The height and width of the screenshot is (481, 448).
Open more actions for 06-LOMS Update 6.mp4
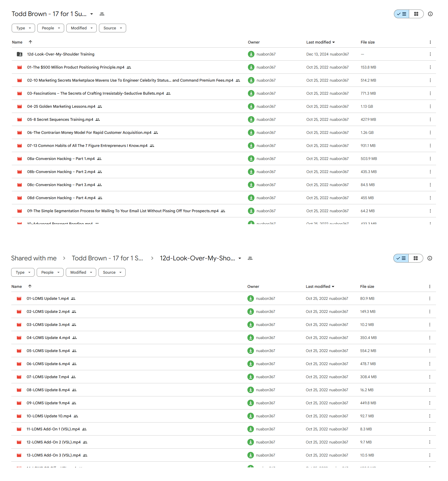[x=430, y=364]
